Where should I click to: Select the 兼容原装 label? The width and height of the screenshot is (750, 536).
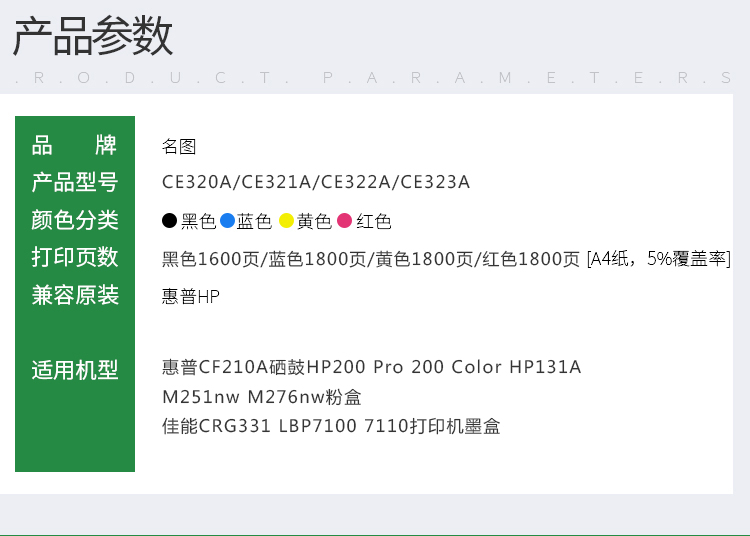tap(75, 296)
